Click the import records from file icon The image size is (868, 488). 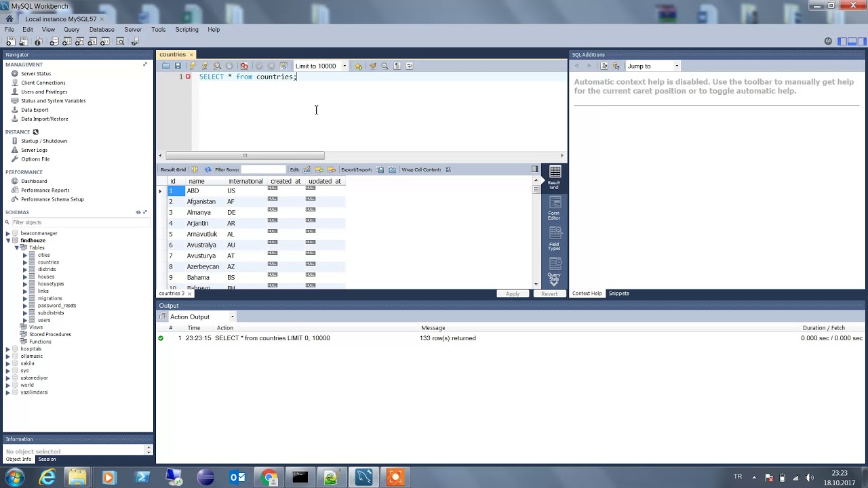[x=392, y=169]
